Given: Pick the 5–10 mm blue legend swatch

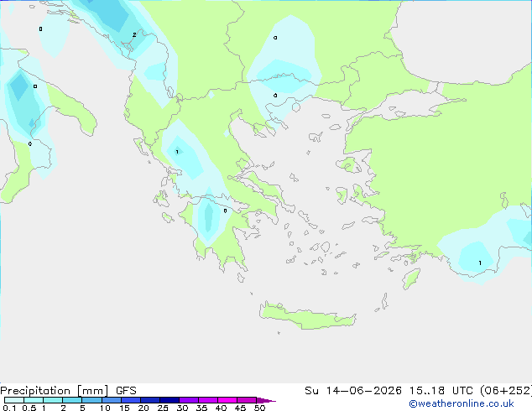Looking at the screenshot, I should click(91, 400).
